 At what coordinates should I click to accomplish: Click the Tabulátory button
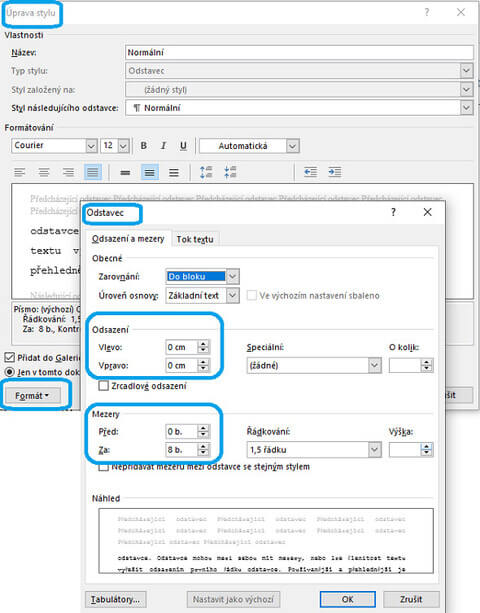(x=115, y=599)
